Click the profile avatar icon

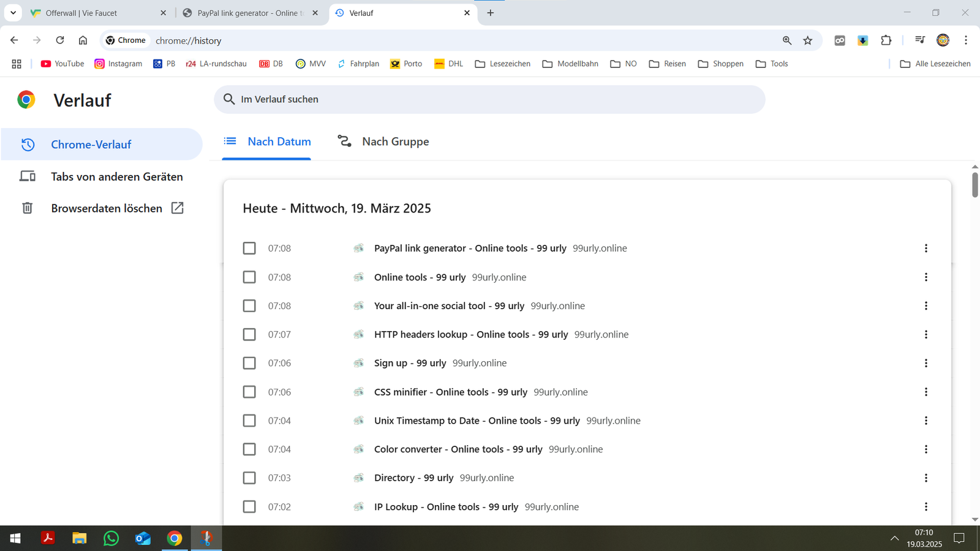coord(943,40)
